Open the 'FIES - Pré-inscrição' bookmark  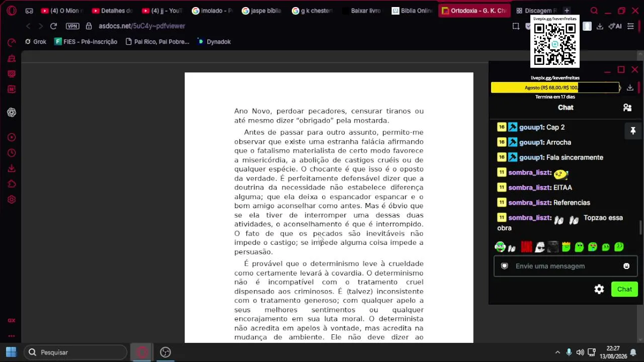coord(86,42)
